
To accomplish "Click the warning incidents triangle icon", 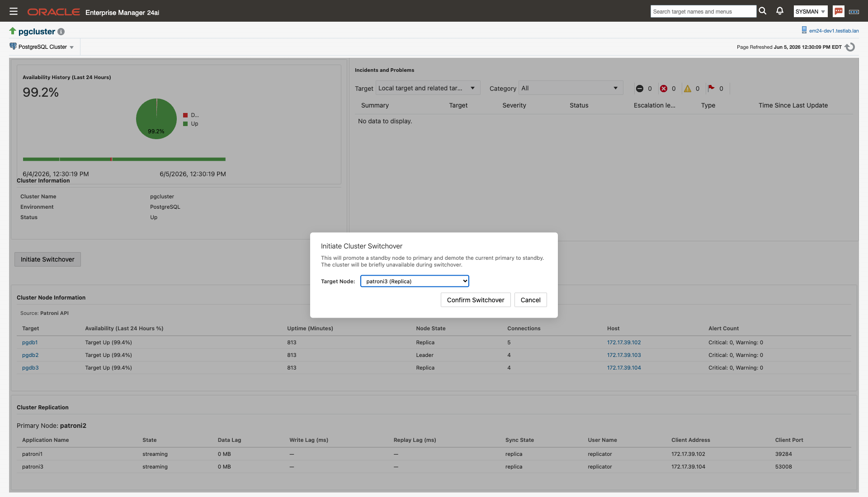I will 688,89.
